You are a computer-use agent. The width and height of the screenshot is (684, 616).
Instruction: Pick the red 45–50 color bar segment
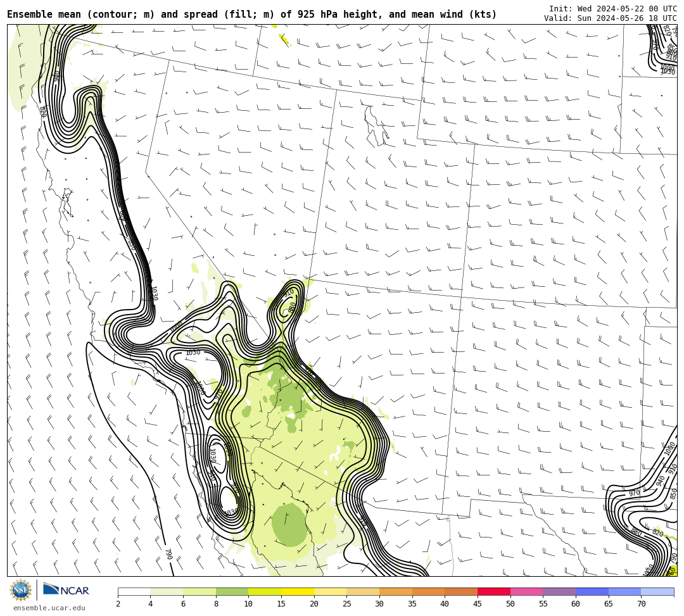click(x=494, y=592)
